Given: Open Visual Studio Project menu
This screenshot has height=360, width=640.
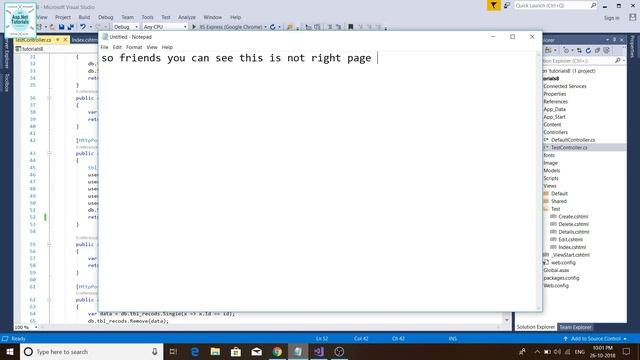Looking at the screenshot, I should coord(63,17).
